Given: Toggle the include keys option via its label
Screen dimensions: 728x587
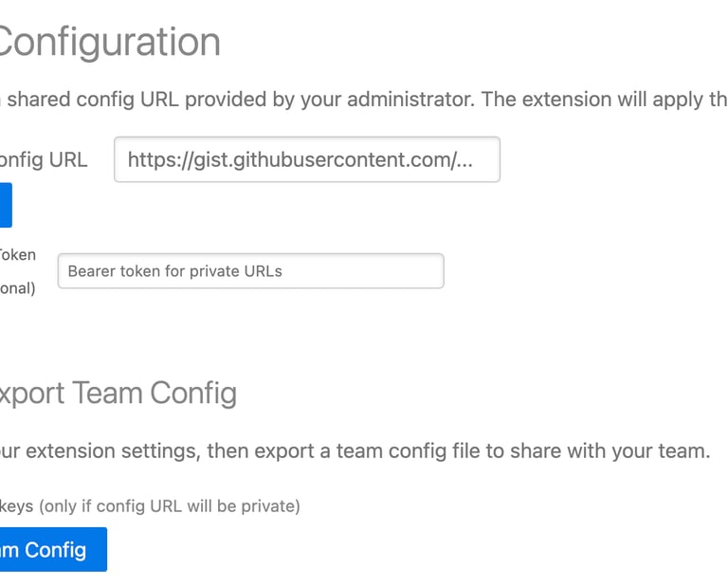Looking at the screenshot, I should (16, 506).
